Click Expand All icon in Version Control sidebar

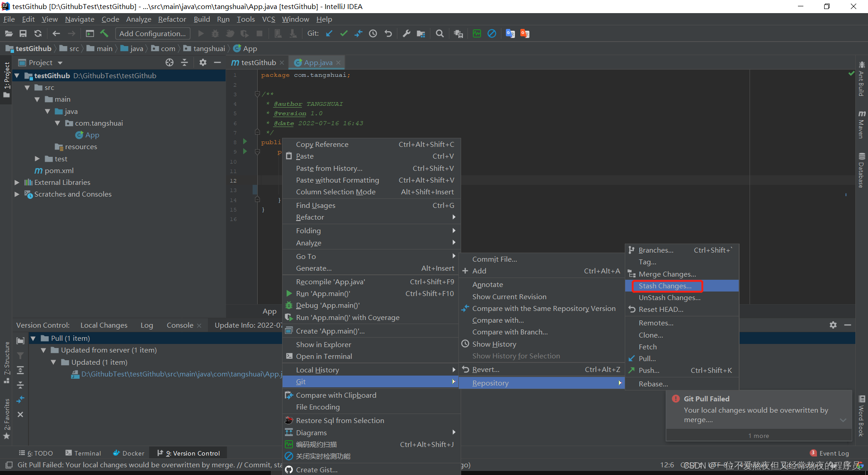(20, 370)
